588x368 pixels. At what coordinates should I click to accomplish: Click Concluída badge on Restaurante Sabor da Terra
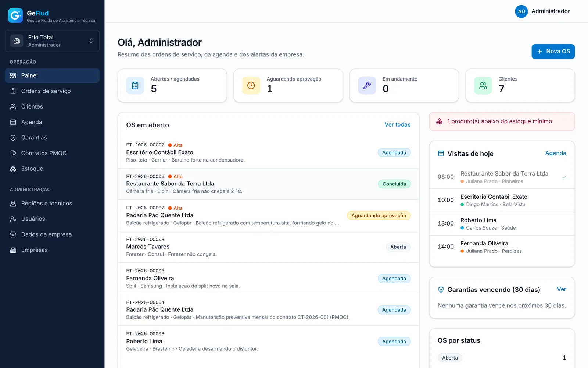coord(394,184)
